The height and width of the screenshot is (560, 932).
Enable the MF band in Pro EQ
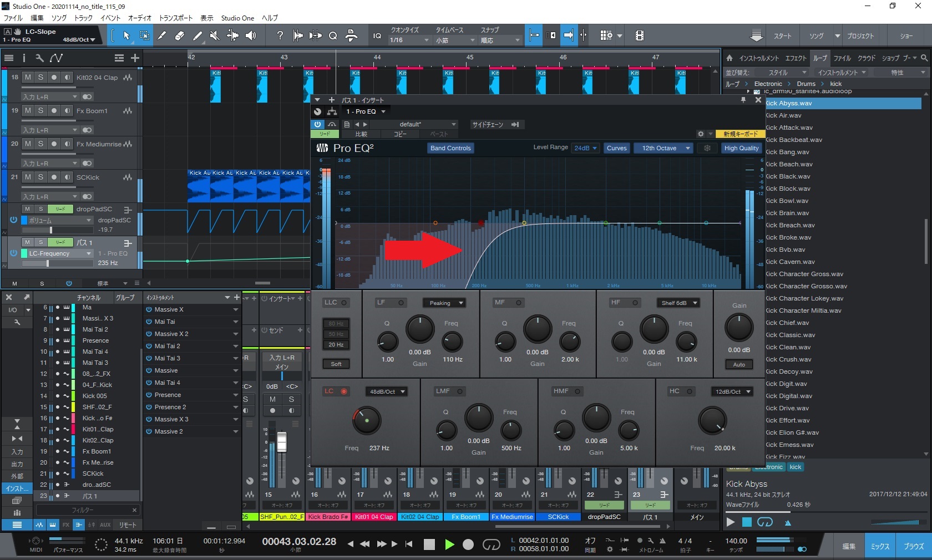pos(519,302)
